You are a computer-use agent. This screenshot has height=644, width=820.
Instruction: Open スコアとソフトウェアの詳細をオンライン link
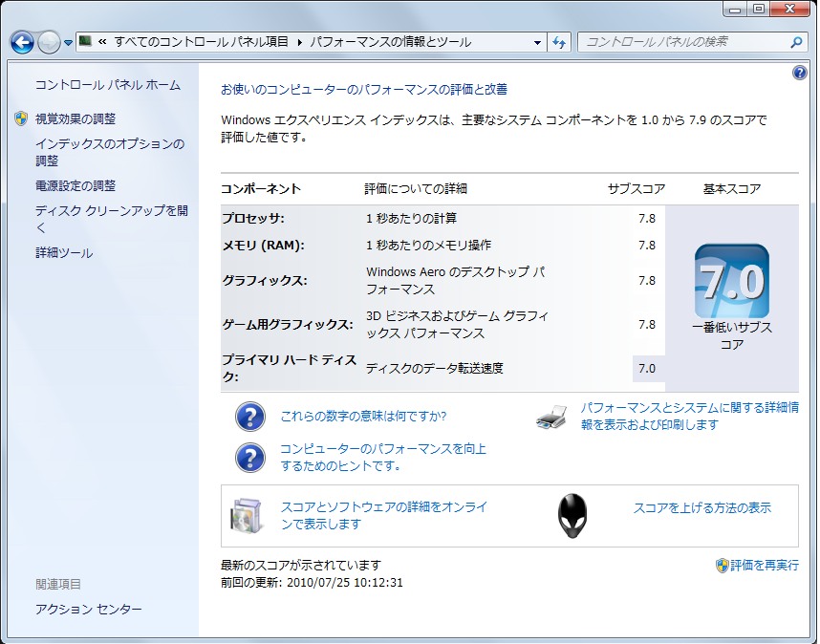tap(384, 515)
